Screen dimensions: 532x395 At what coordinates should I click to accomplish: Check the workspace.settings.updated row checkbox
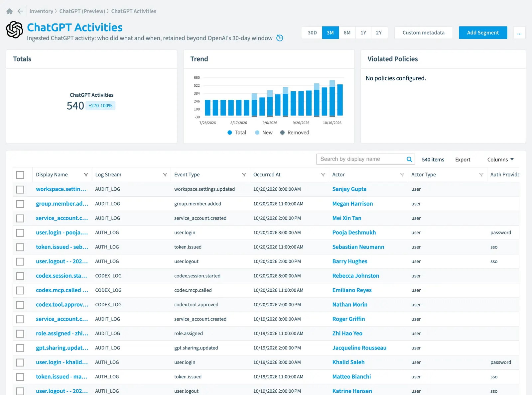tap(20, 189)
